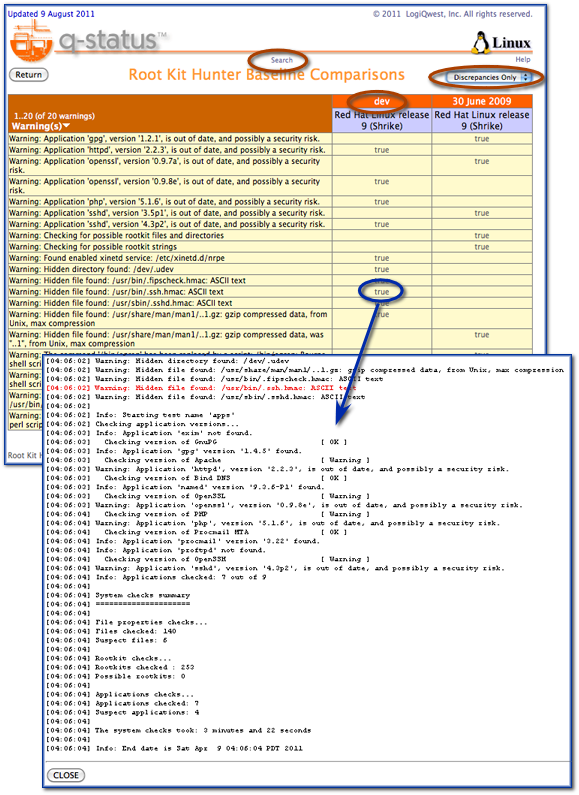579x795 pixels.
Task: Click log line 'System checks summary'
Action: [118, 595]
